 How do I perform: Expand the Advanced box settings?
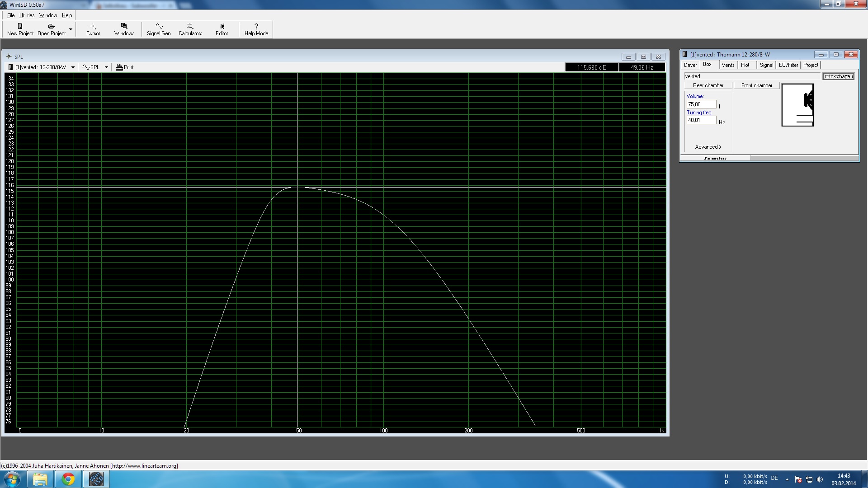[708, 147]
